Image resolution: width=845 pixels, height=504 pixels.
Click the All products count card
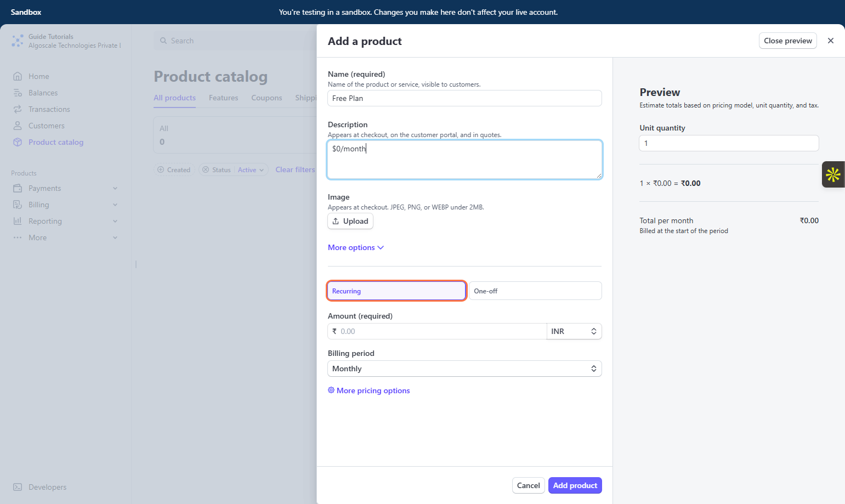[235, 135]
